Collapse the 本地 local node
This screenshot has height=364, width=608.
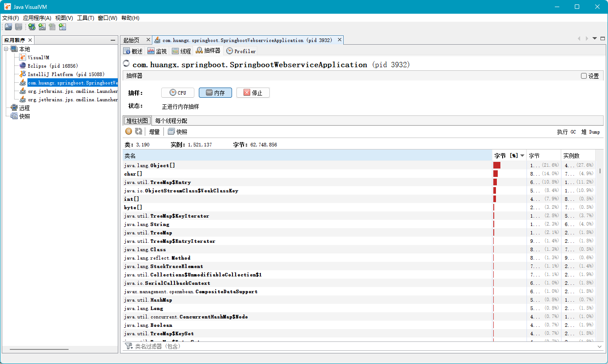6,49
